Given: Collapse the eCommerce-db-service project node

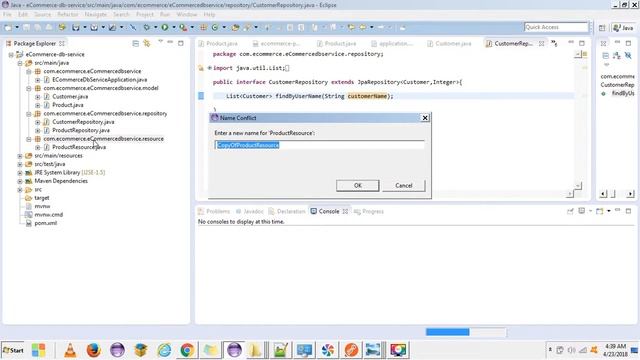Looking at the screenshot, I should pos(11,54).
